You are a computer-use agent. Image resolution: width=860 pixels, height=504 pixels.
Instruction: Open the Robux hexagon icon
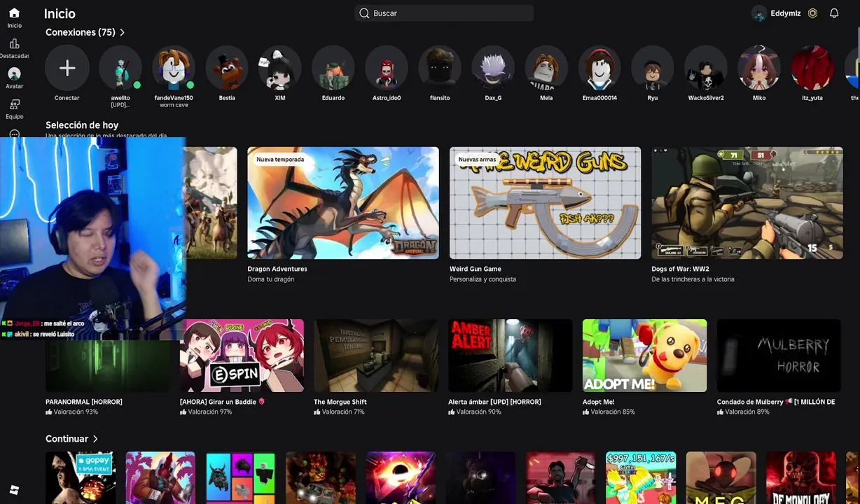812,13
